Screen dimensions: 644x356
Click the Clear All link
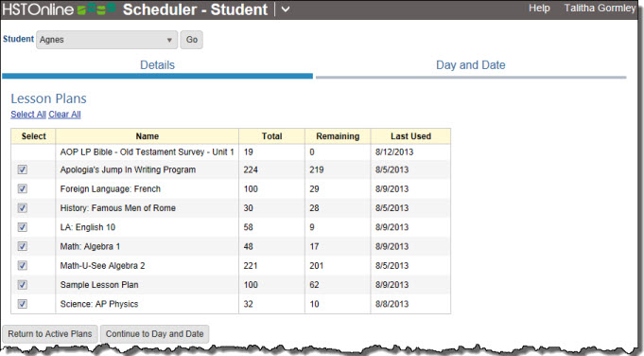[64, 115]
